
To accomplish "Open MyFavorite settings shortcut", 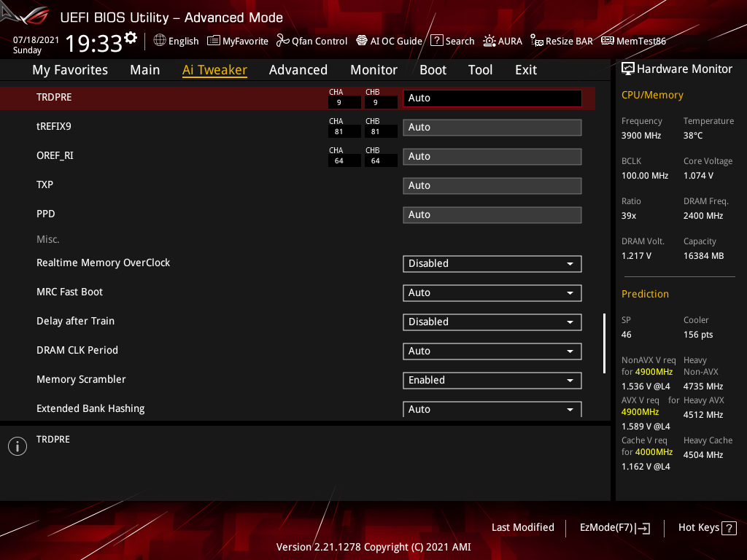I will click(x=238, y=41).
